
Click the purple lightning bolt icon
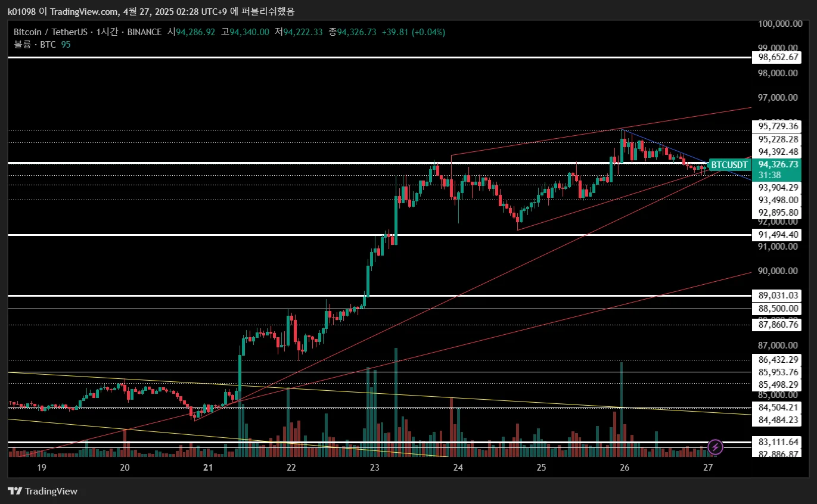click(715, 446)
